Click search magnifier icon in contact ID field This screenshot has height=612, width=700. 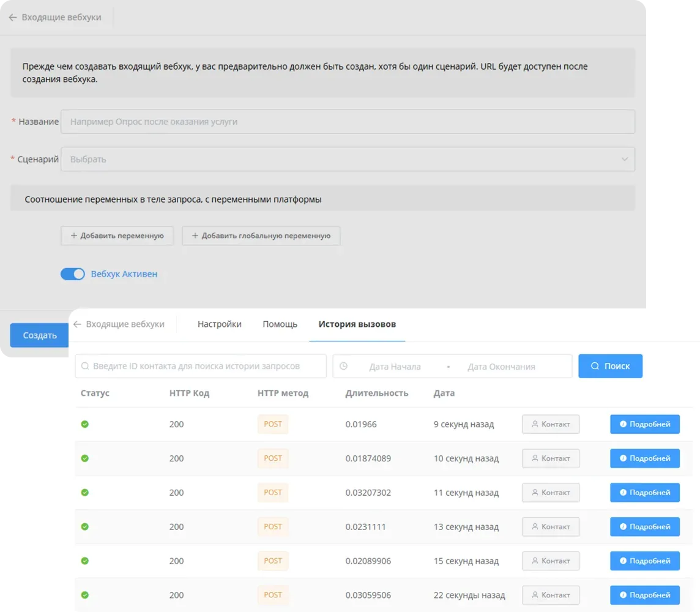coord(85,366)
